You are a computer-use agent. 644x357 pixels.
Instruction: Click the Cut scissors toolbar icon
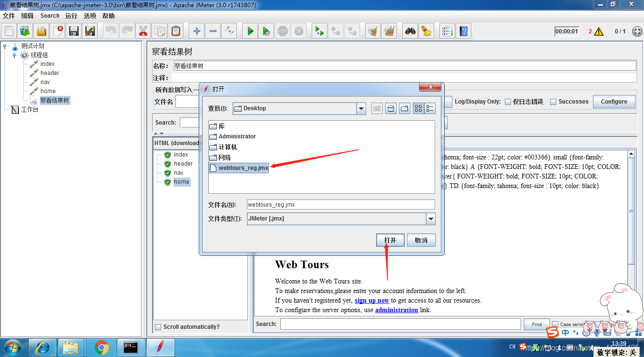143,31
